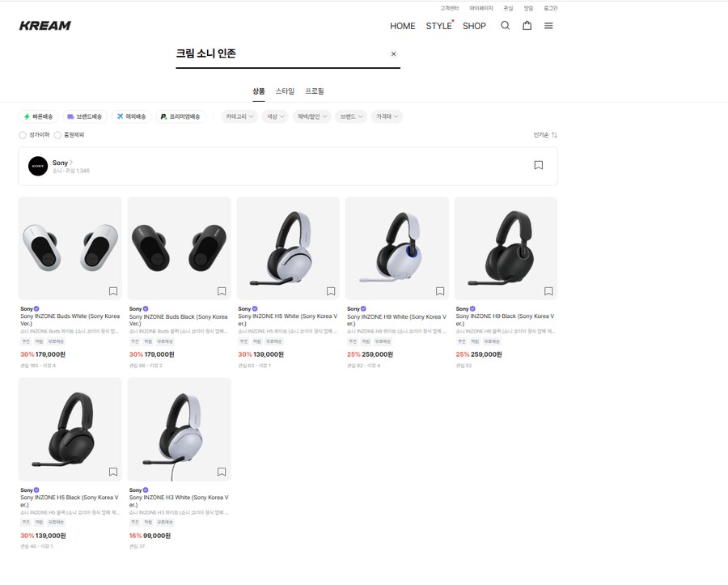This screenshot has height=585, width=728.
Task: Open the 고객센터 link
Action: pyautogui.click(x=450, y=8)
